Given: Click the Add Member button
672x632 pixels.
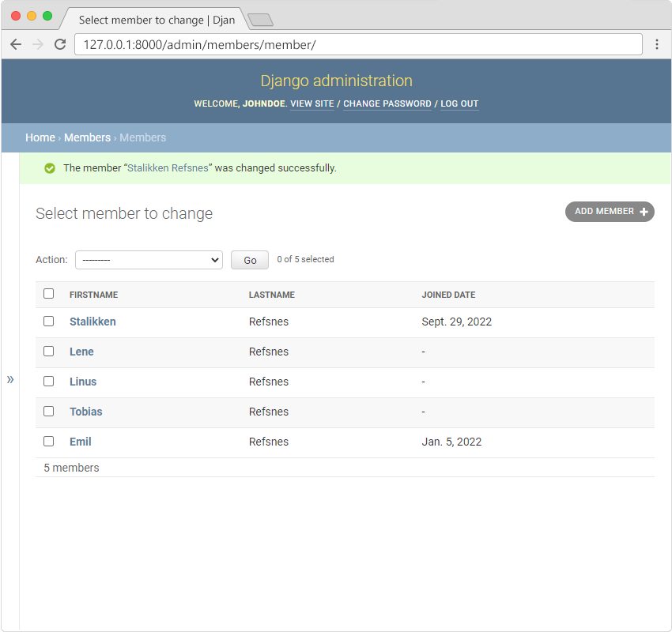Looking at the screenshot, I should point(610,212).
